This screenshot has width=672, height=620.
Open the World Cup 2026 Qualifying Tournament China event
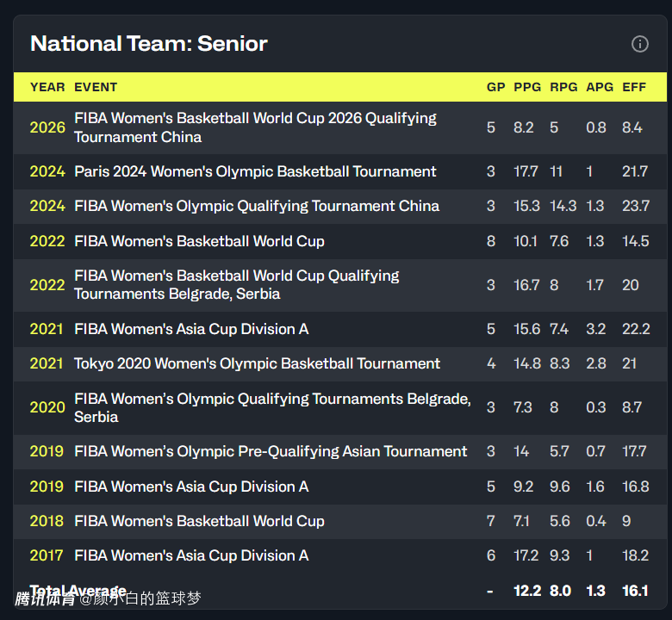pos(255,127)
